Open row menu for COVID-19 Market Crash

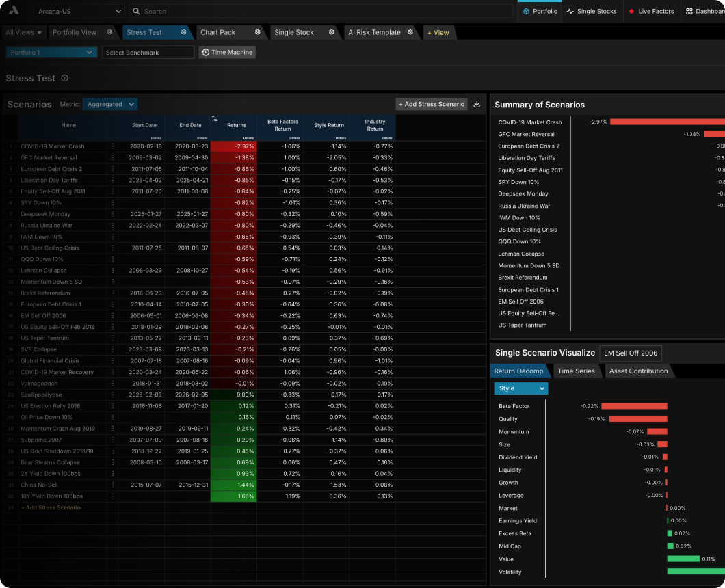(x=113, y=146)
